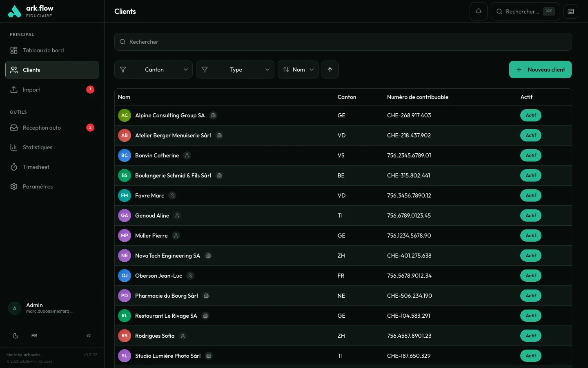Click the person icon beside Favre Marc
The width and height of the screenshot is (588, 368).
172,195
